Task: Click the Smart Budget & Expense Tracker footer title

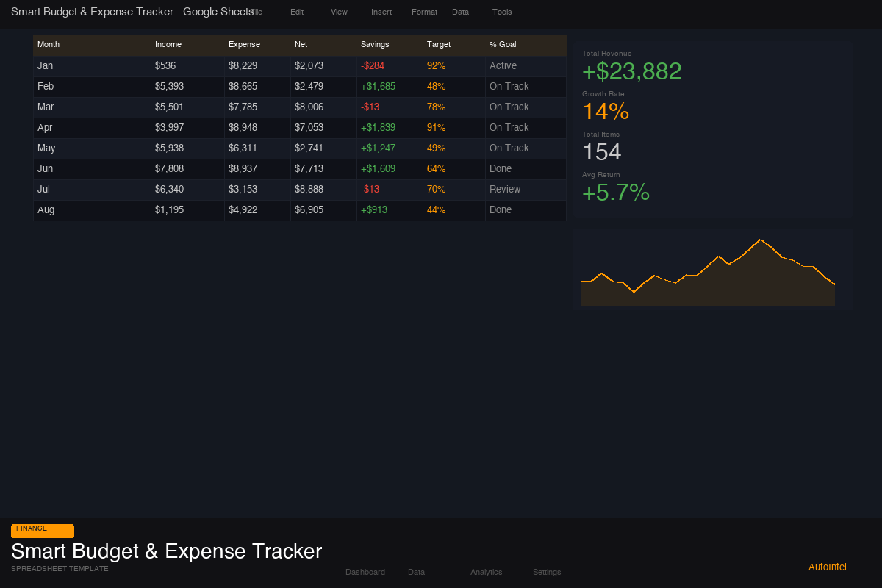Action: click(167, 551)
